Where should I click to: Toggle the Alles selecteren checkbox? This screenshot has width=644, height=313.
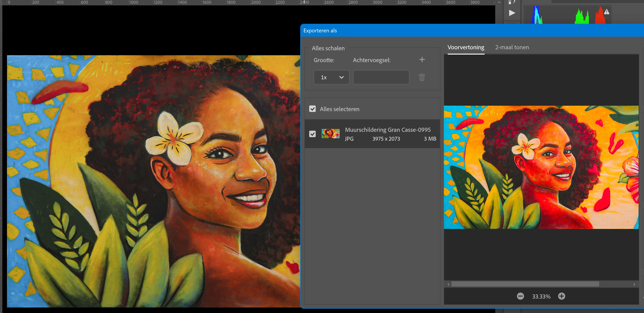[x=312, y=109]
